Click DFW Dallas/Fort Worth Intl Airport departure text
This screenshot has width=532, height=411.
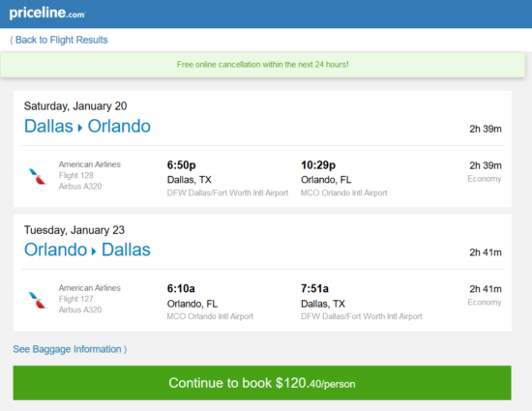[x=227, y=193]
